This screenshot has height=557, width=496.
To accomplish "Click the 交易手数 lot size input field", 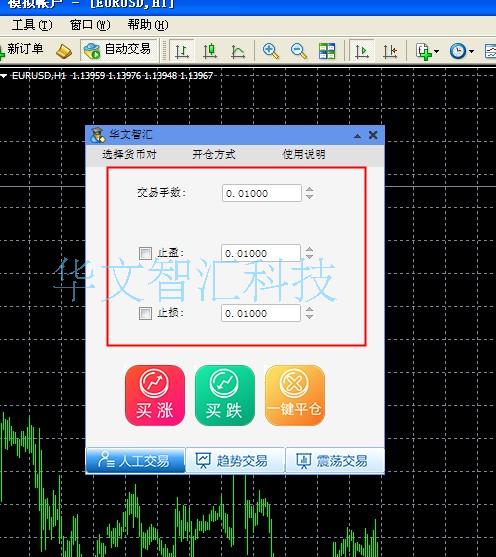I will (x=262, y=193).
